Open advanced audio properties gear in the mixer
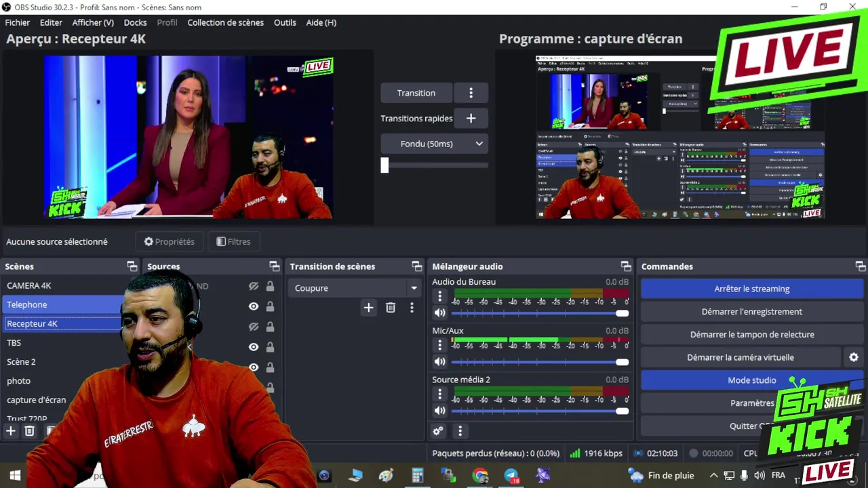868x488 pixels. [438, 431]
